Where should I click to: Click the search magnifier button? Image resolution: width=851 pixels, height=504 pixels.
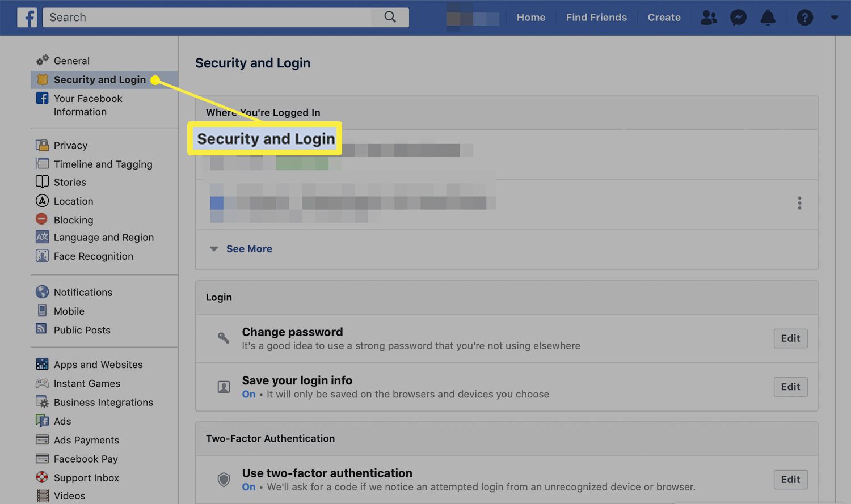click(x=390, y=17)
